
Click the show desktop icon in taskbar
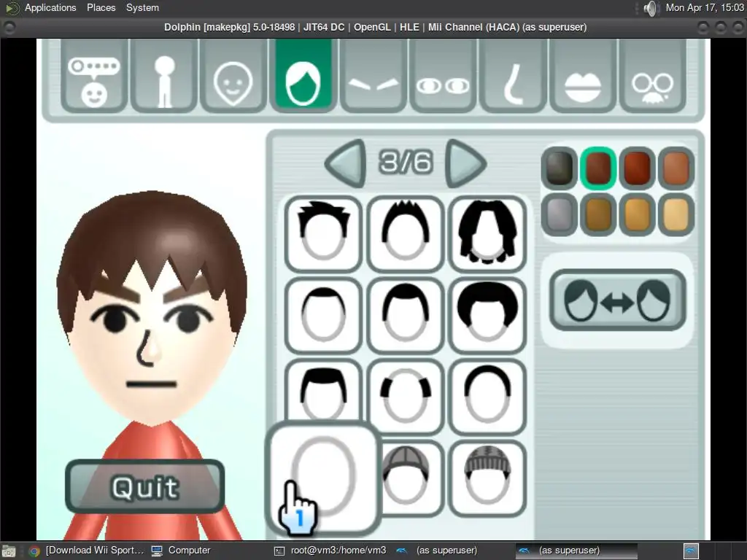click(x=9, y=551)
